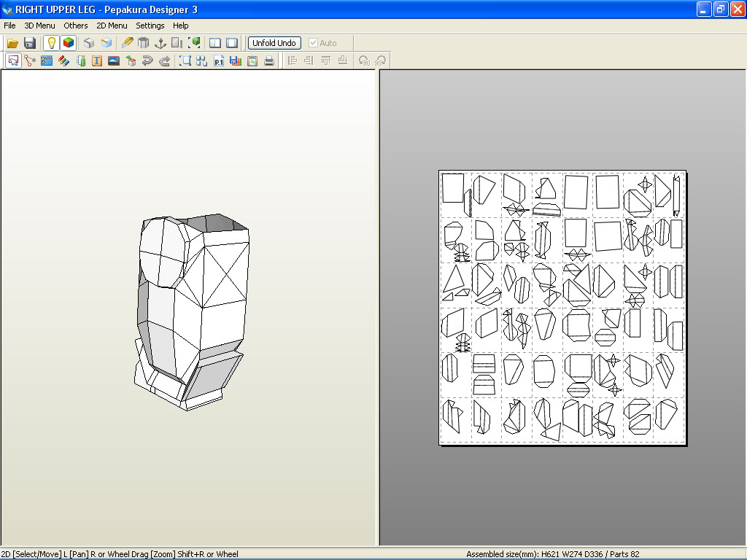
Task: Click the align right icon
Action: [x=309, y=61]
